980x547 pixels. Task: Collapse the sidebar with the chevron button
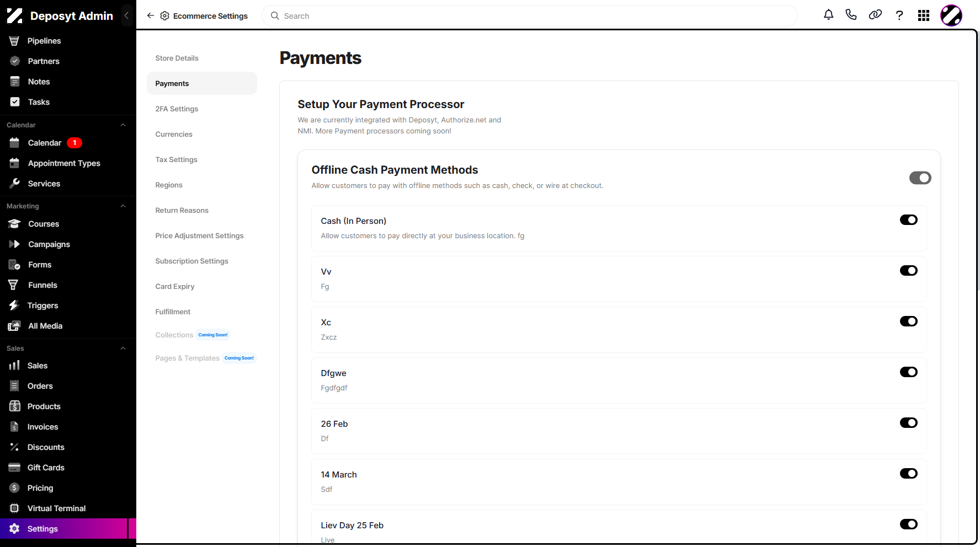click(126, 15)
